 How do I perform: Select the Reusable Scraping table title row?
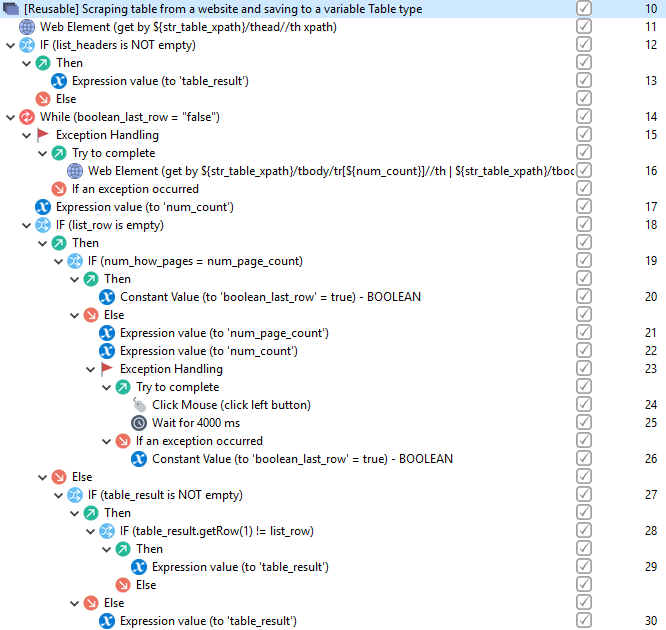223,9
